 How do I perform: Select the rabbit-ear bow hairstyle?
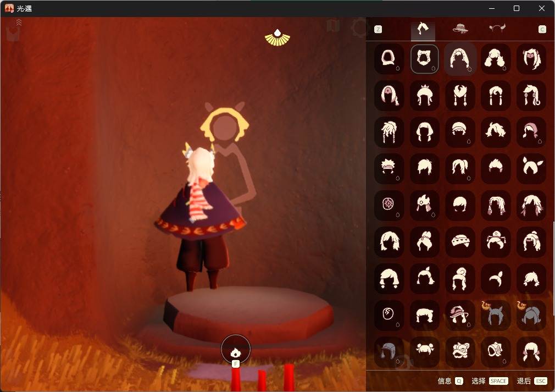tap(531, 168)
